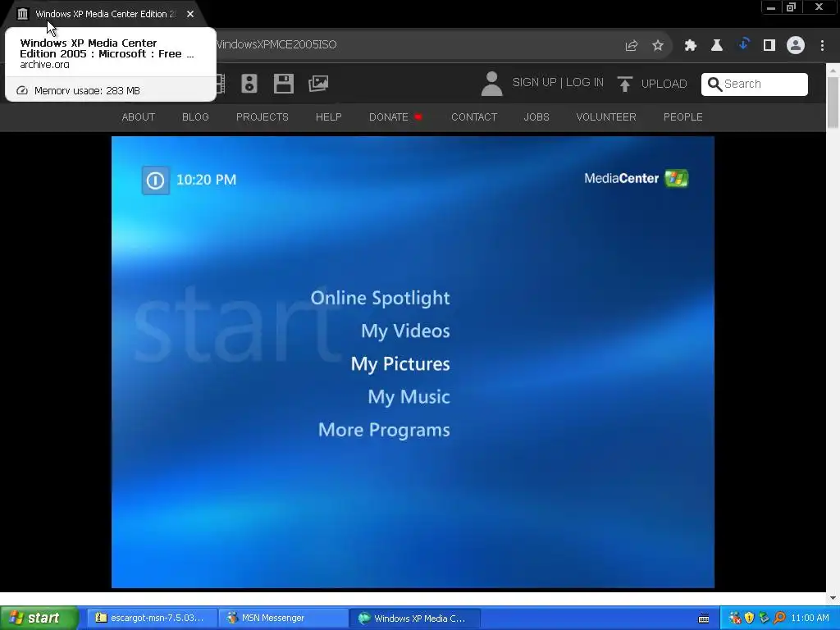Click the magnifier icon in Search box
Image resolution: width=840 pixels, height=630 pixels.
pos(714,84)
